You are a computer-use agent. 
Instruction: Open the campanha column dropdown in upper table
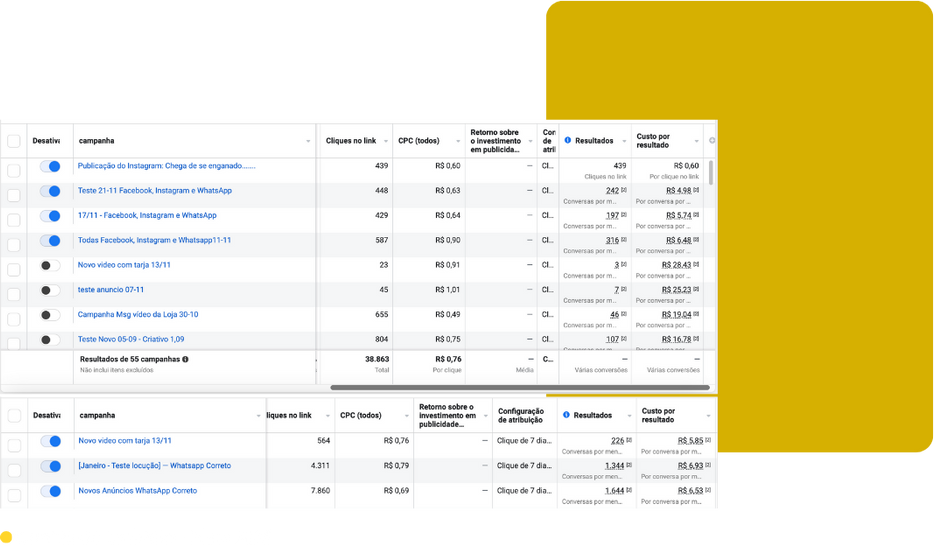click(x=308, y=141)
